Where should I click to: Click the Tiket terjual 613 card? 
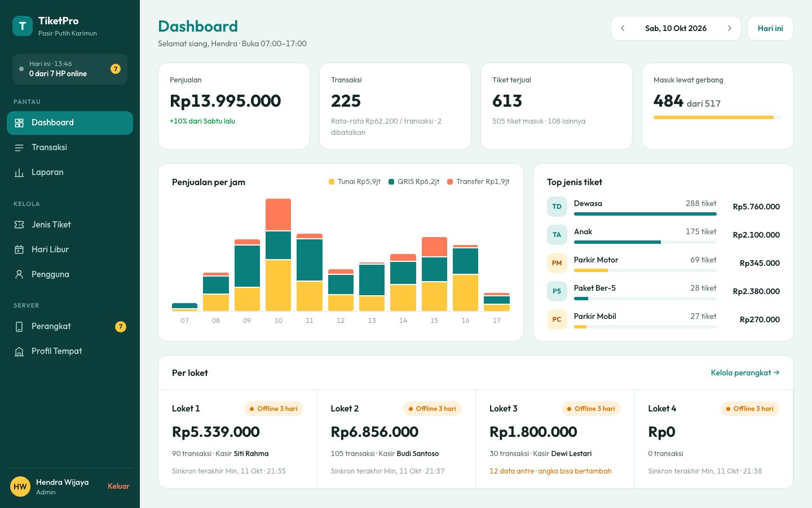[x=557, y=106]
